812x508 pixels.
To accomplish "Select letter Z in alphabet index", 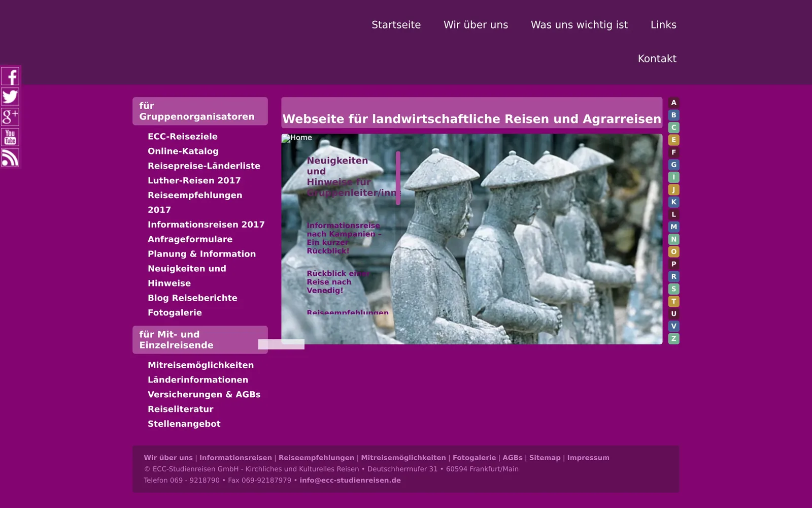I will [x=674, y=338].
